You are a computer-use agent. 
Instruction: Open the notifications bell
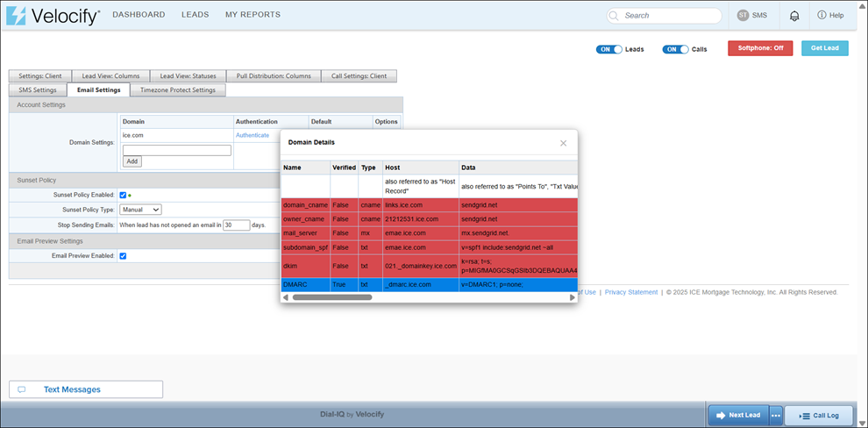(x=793, y=16)
